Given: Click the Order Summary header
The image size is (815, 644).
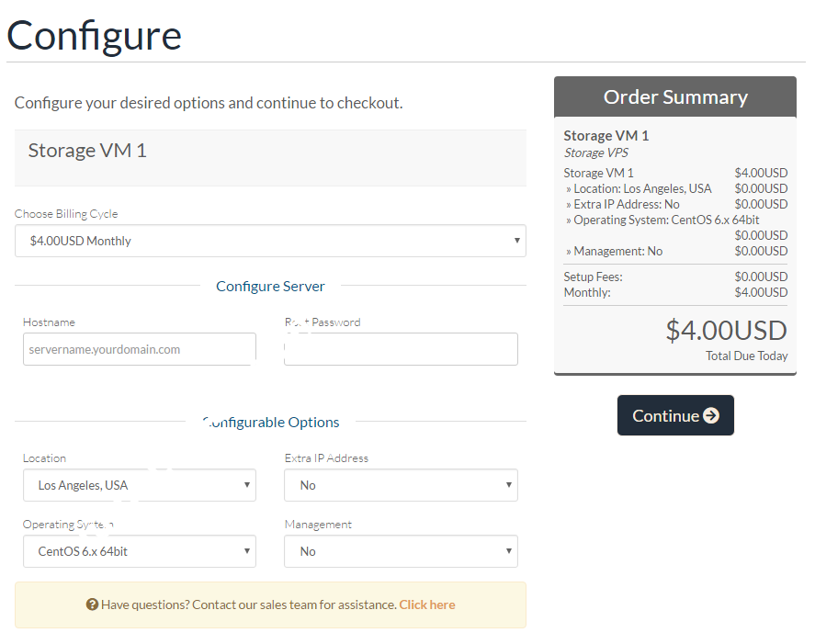Looking at the screenshot, I should coord(675,96).
